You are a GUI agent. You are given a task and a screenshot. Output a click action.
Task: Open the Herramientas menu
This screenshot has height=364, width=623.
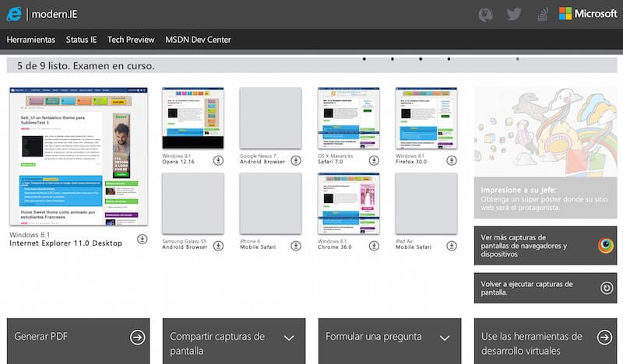(30, 40)
